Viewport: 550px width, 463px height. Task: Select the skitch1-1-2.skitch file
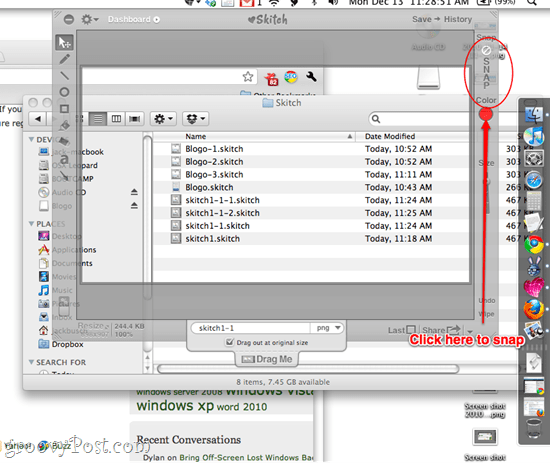tap(222, 213)
